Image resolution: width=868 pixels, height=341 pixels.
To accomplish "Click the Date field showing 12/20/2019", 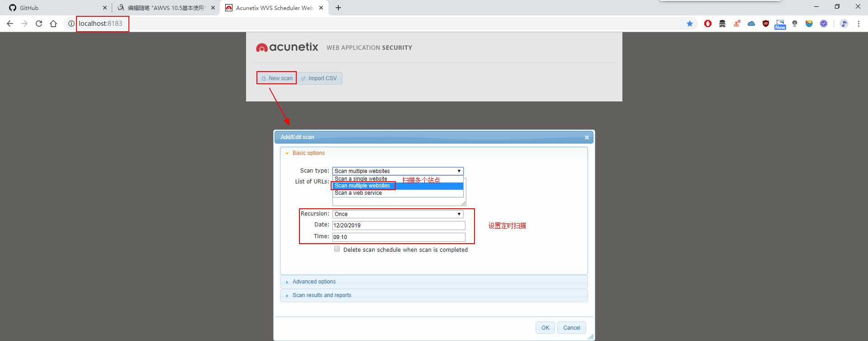I will click(x=399, y=225).
